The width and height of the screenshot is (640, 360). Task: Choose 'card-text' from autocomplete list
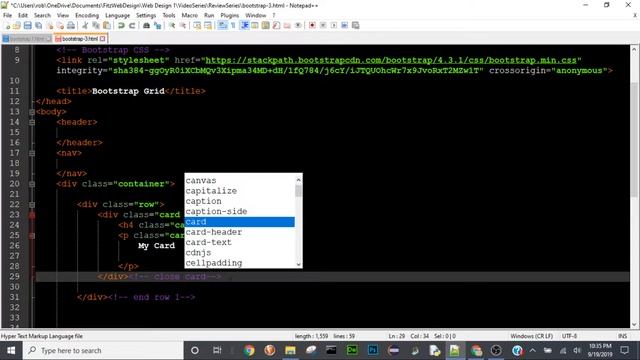240,242
